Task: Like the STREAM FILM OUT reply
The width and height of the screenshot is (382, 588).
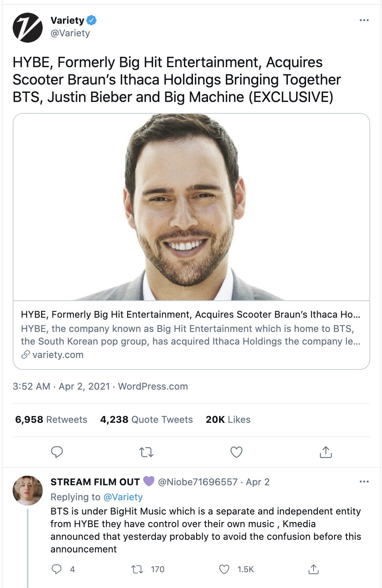Action: [x=224, y=569]
